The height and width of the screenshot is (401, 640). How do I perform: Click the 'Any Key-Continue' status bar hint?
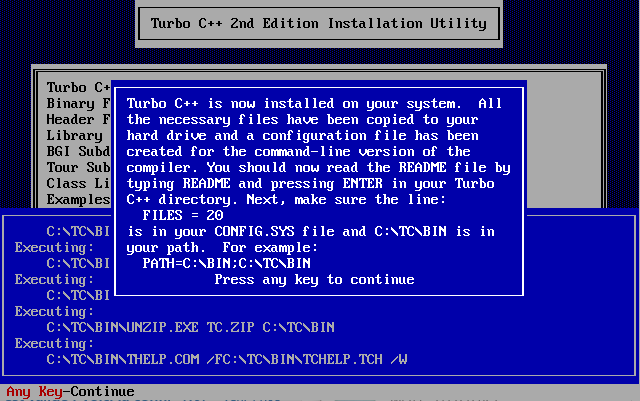click(70, 392)
